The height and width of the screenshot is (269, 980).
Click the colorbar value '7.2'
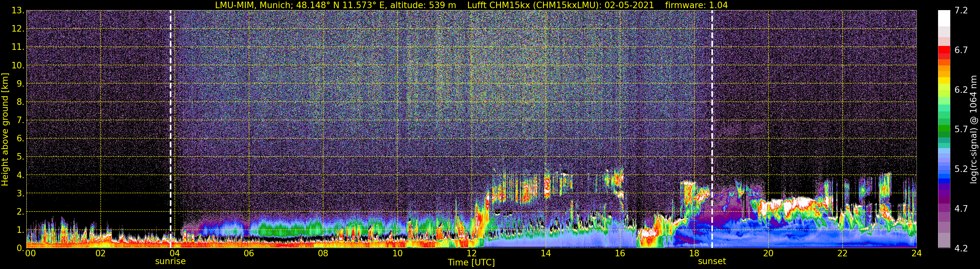[x=961, y=11]
